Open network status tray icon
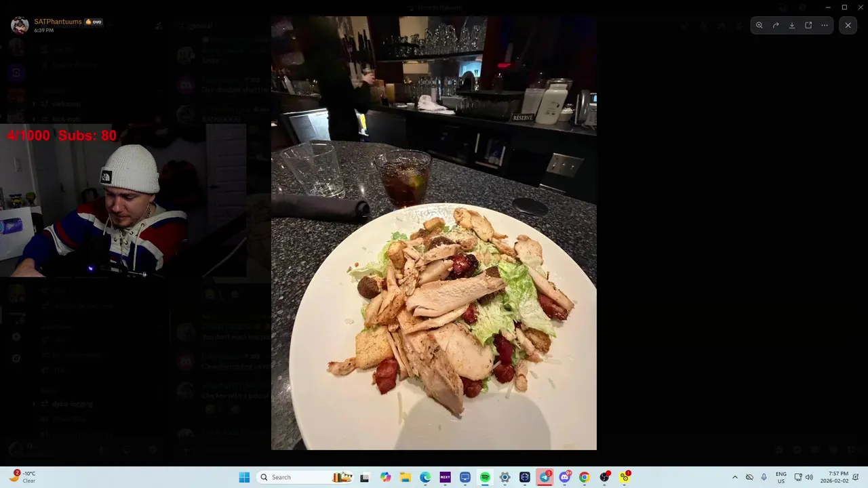The height and width of the screenshot is (488, 868). click(x=798, y=477)
